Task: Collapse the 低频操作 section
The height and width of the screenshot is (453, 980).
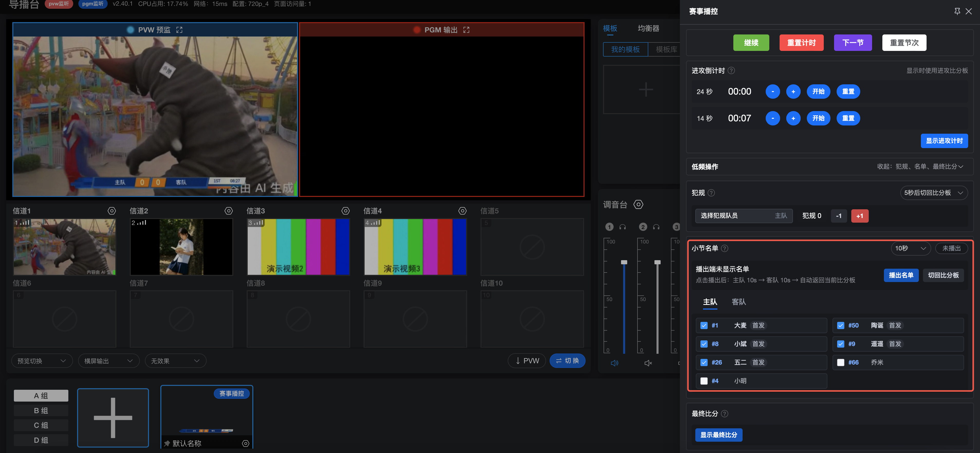Action: tap(920, 167)
